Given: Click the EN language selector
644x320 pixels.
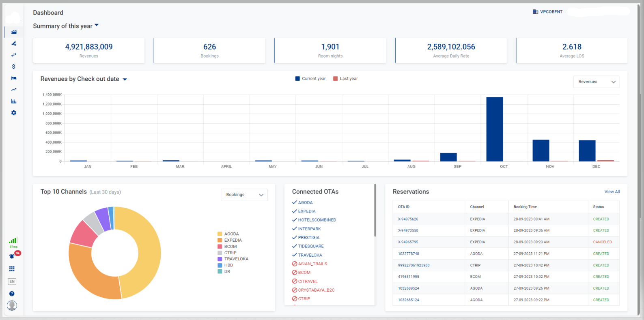Looking at the screenshot, I should tap(12, 281).
